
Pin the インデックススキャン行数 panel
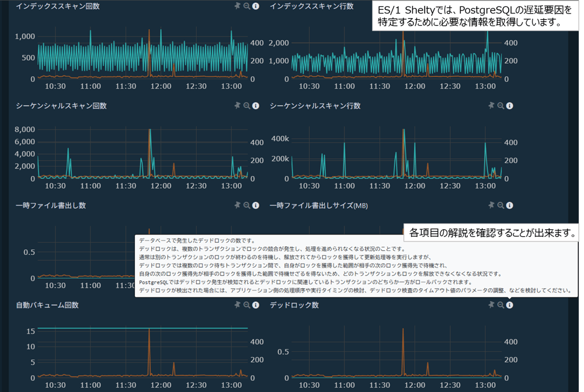(491, 5)
